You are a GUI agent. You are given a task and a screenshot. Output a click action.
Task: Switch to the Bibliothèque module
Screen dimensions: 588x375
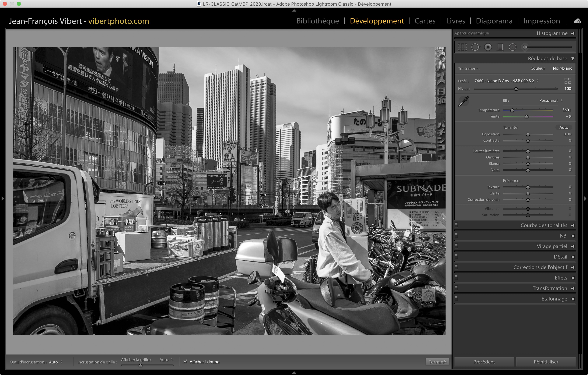pos(317,21)
